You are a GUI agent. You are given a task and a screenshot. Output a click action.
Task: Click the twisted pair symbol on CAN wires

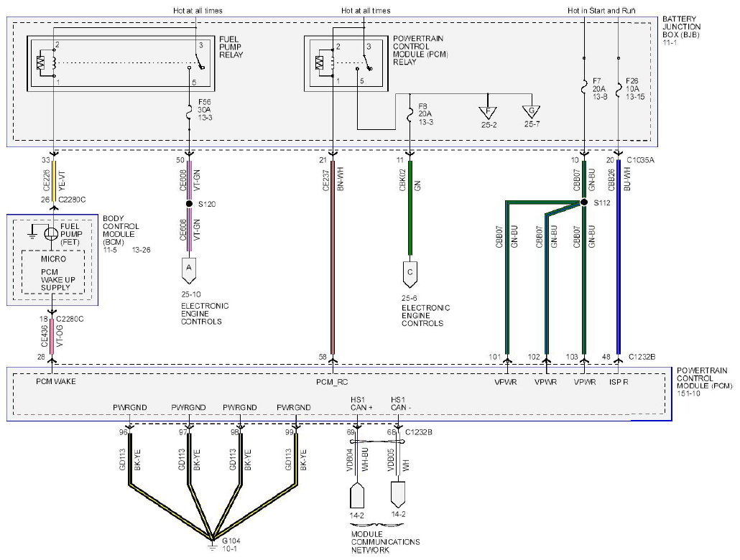378,442
